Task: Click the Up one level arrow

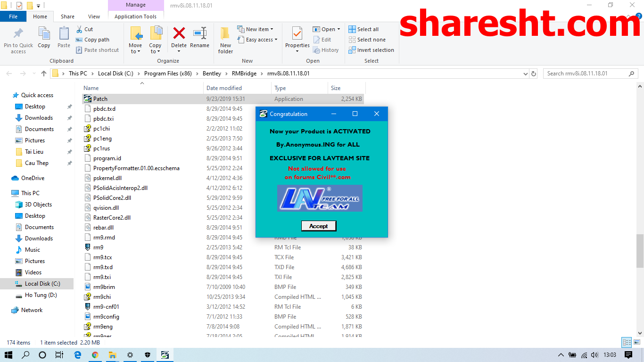Action: coord(44,74)
